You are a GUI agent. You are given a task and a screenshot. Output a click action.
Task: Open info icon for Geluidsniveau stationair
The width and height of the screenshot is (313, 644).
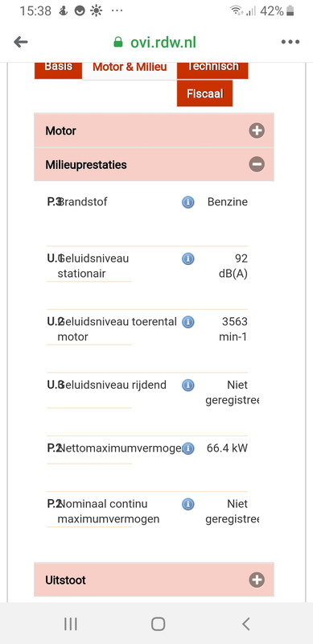pyautogui.click(x=187, y=258)
